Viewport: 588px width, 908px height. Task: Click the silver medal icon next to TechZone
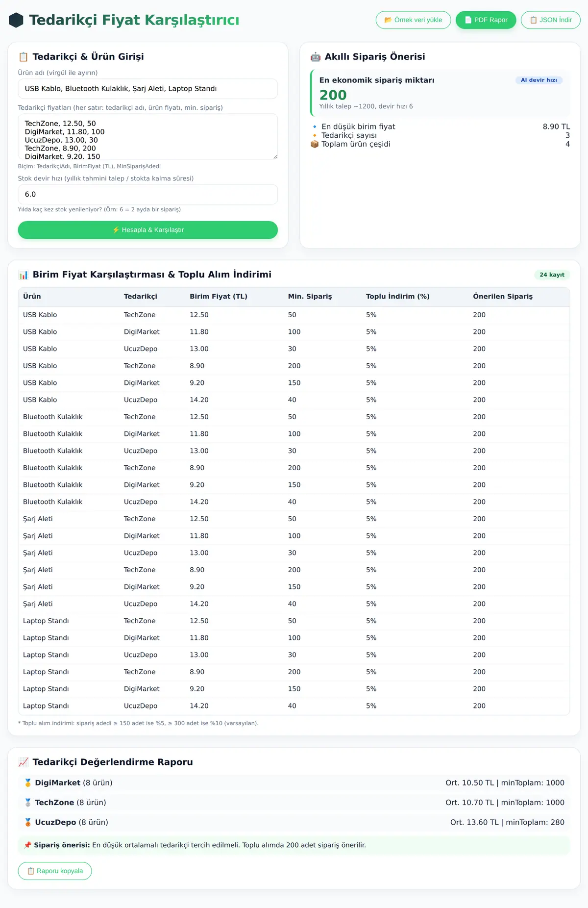[28, 803]
